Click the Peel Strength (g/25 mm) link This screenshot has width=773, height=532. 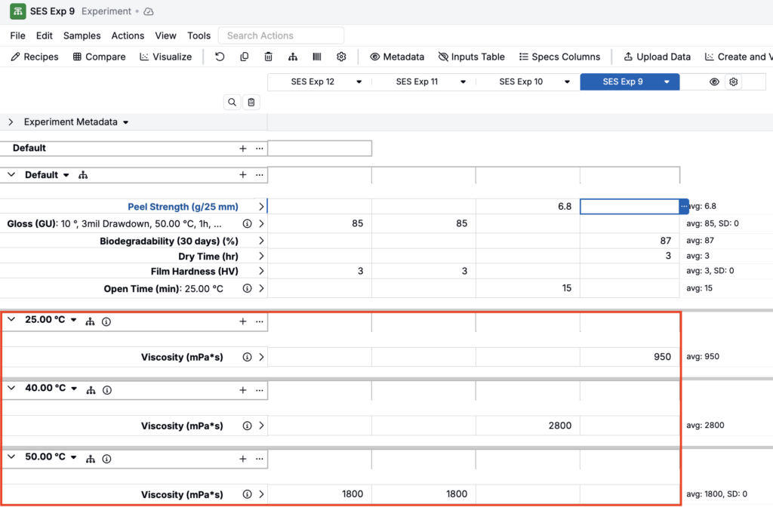click(183, 207)
